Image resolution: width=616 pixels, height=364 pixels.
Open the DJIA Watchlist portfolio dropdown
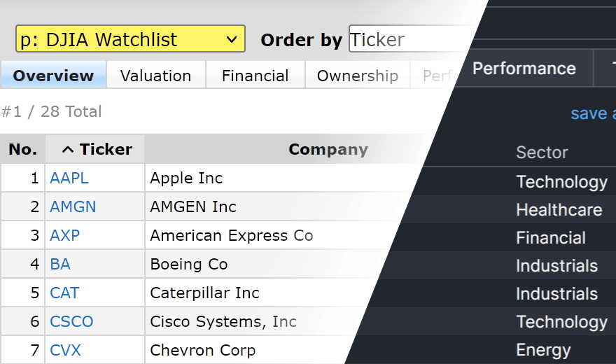pos(130,39)
